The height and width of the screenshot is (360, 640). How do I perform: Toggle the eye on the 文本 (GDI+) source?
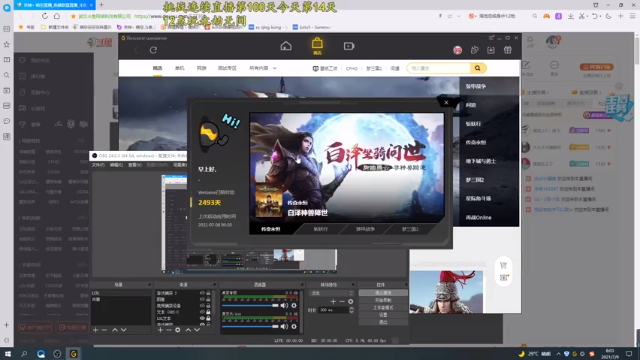pos(202,312)
